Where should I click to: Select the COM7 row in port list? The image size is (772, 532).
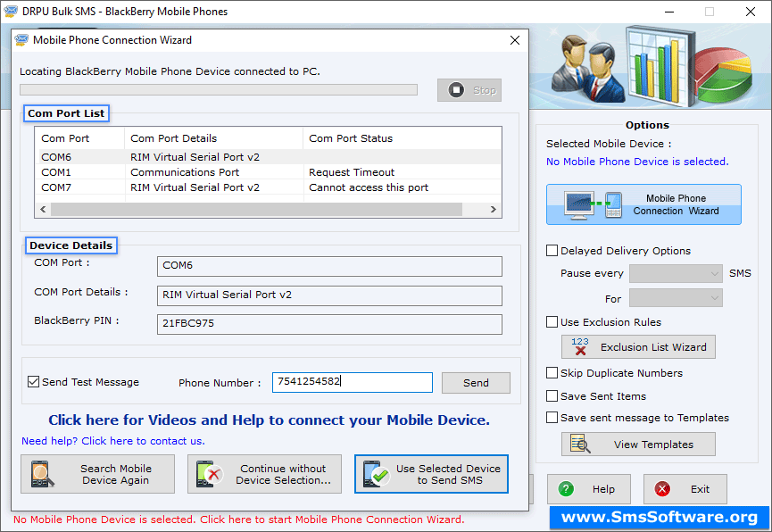point(269,187)
